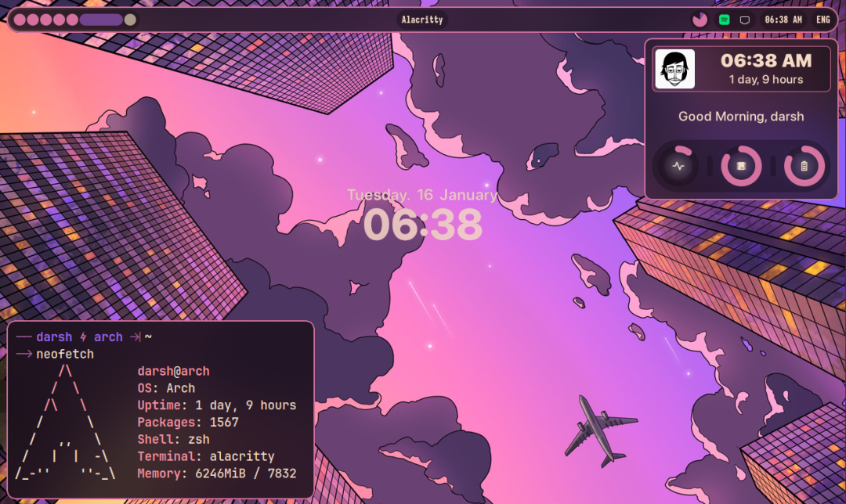Image resolution: width=846 pixels, height=504 pixels.
Task: Open the pie-chart usage indicator in the top bar
Action: (x=700, y=20)
